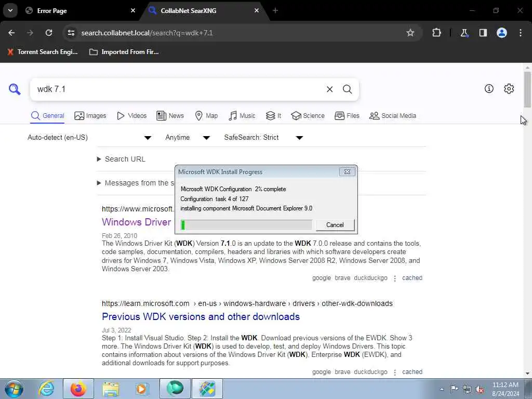The height and width of the screenshot is (399, 532).
Task: Open cached link for second result
Action: pyautogui.click(x=412, y=372)
